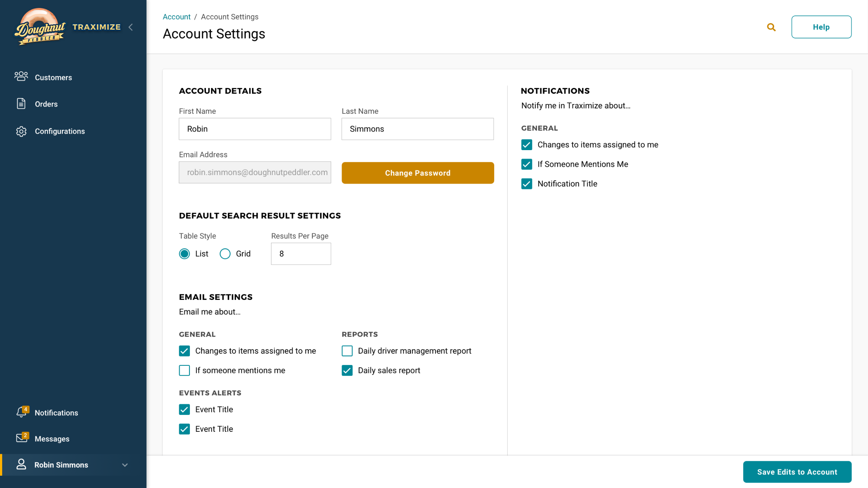Click the Orders document icon

(x=21, y=104)
